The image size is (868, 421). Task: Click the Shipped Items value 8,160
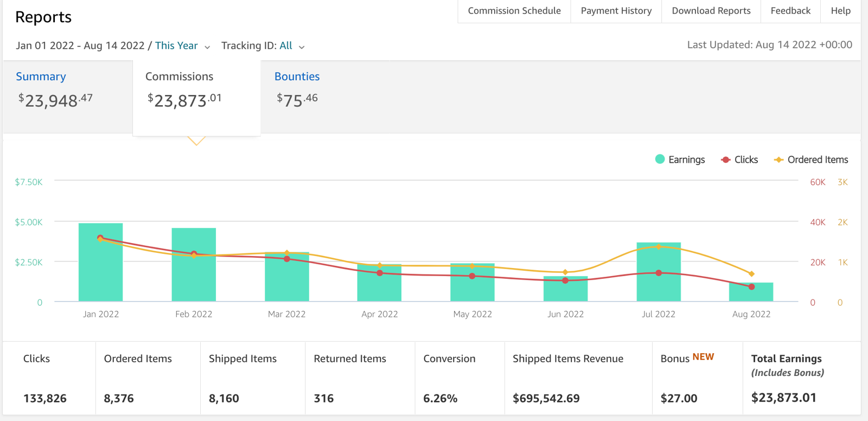coord(224,398)
